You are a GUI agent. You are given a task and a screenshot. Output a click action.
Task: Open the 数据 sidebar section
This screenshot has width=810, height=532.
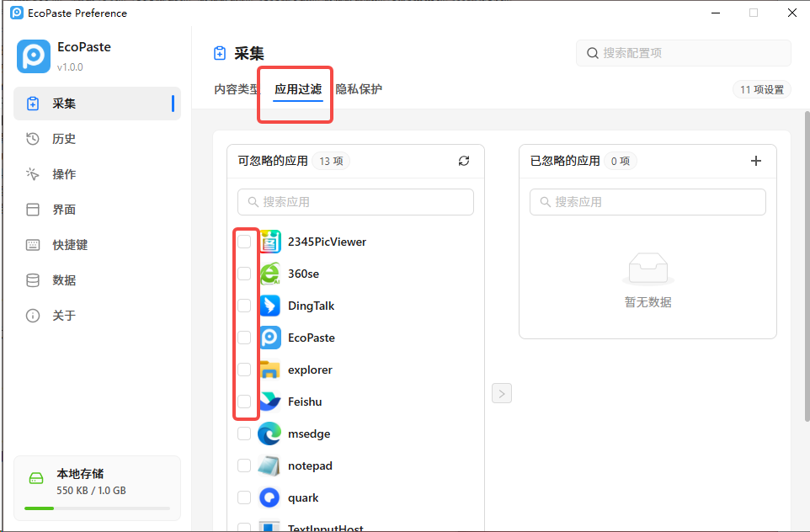click(97, 280)
